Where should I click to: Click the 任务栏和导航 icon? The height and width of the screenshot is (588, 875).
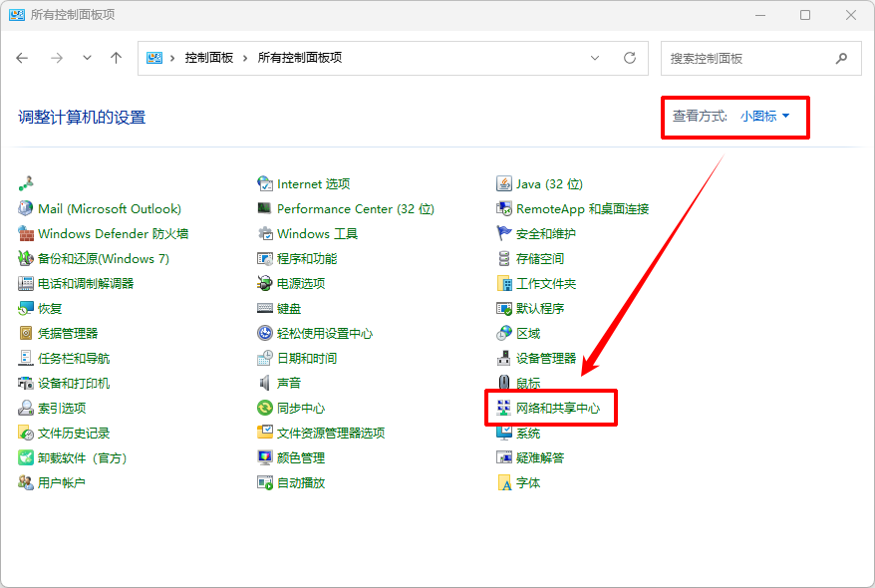coord(26,358)
